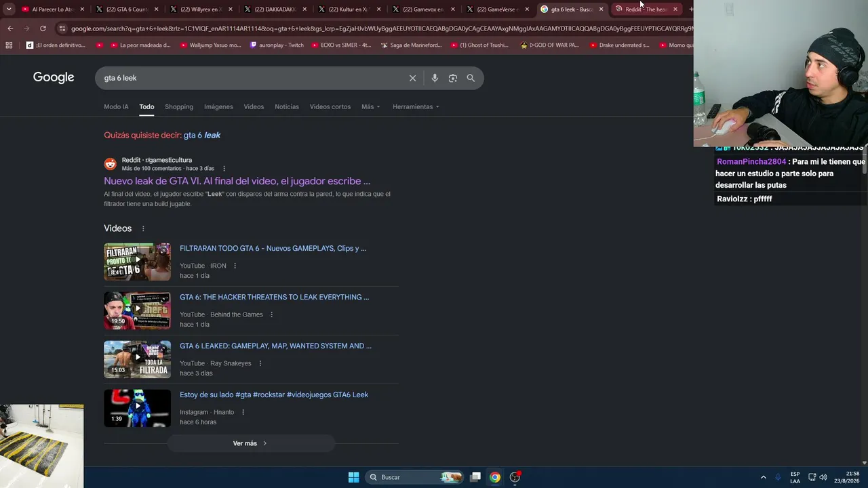
Task: Open the Herramientas dropdown
Action: [x=416, y=107]
